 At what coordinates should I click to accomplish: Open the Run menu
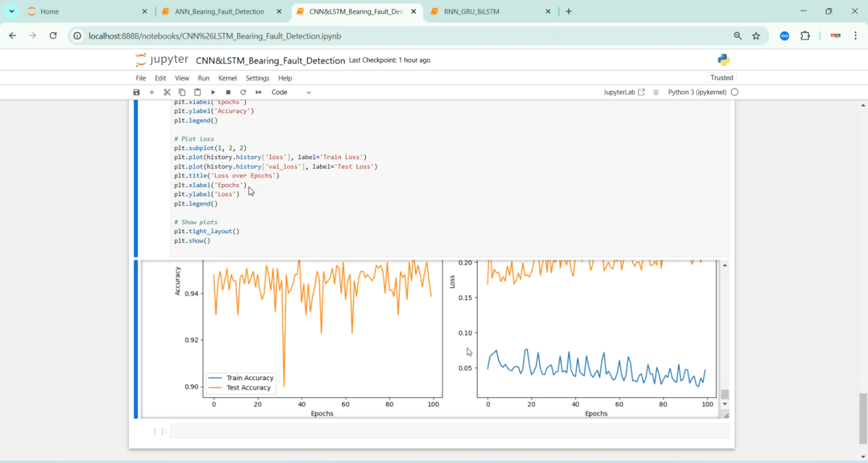point(204,78)
